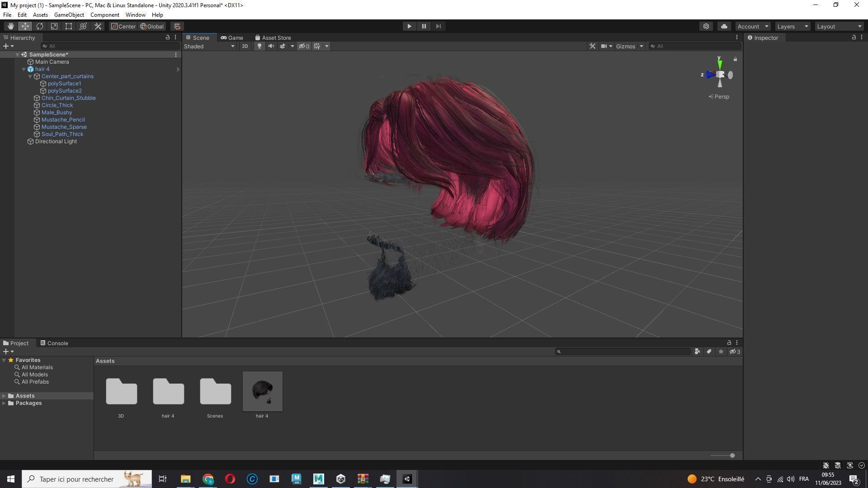
Task: Toggle the 2D scene view mode
Action: pyautogui.click(x=245, y=46)
